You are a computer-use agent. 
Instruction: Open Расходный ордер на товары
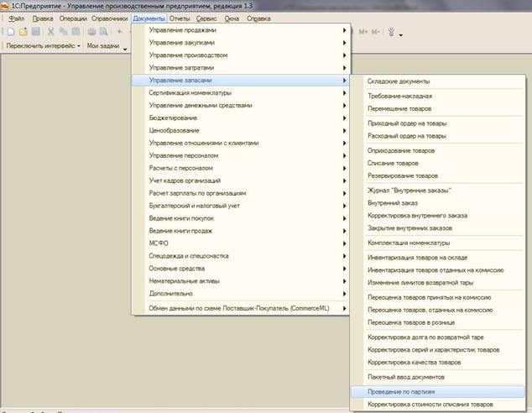click(438, 136)
